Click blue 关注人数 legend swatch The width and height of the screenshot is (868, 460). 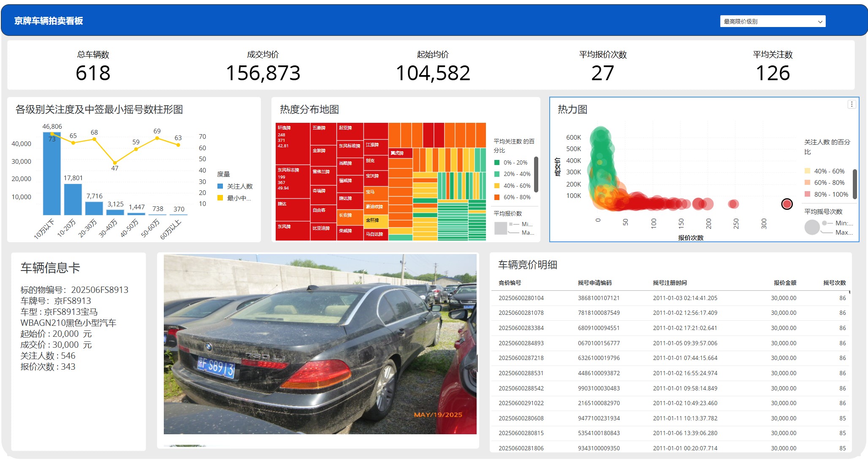220,186
